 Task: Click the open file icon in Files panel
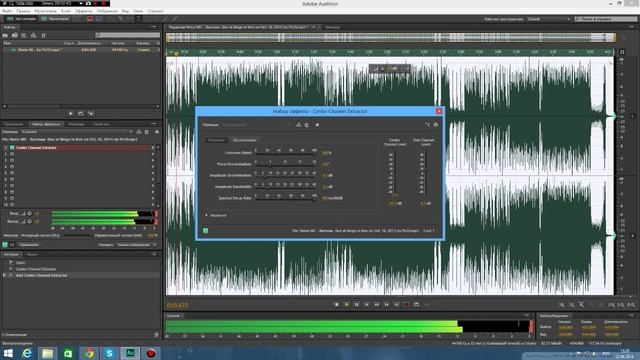click(5, 36)
